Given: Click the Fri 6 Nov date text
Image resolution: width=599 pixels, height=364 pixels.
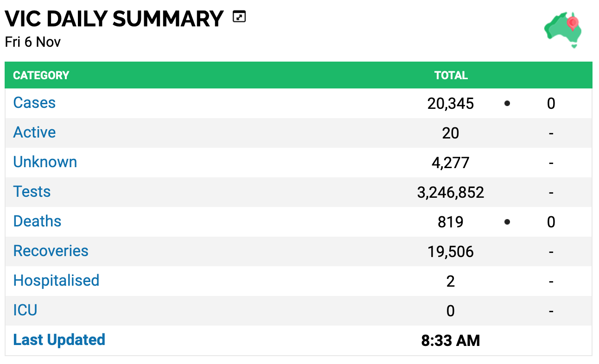Looking at the screenshot, I should coord(33,42).
